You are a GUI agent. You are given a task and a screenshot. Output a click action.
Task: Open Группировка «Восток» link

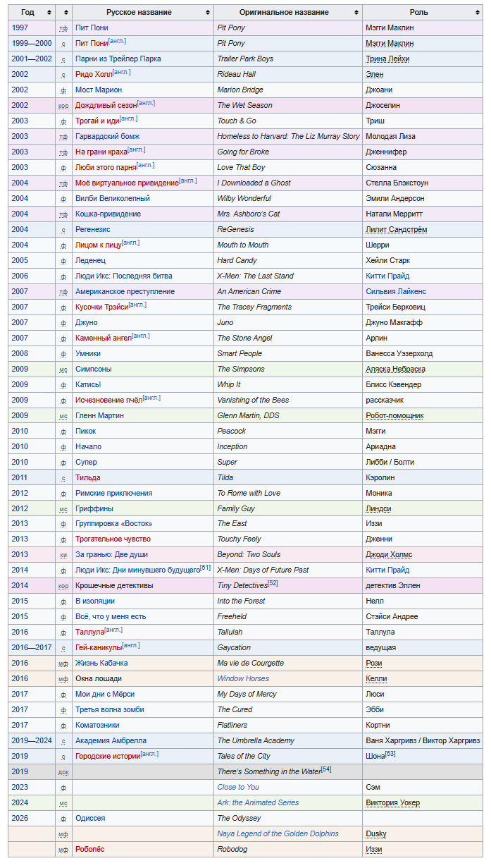click(113, 524)
